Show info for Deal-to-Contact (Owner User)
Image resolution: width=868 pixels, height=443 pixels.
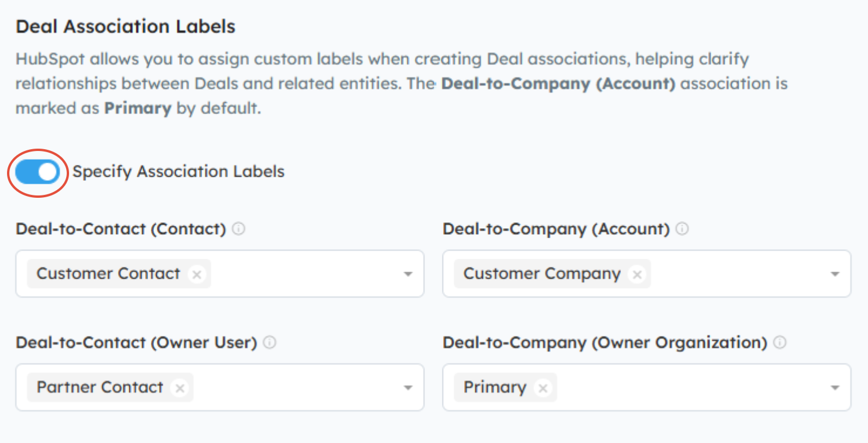pos(269,343)
